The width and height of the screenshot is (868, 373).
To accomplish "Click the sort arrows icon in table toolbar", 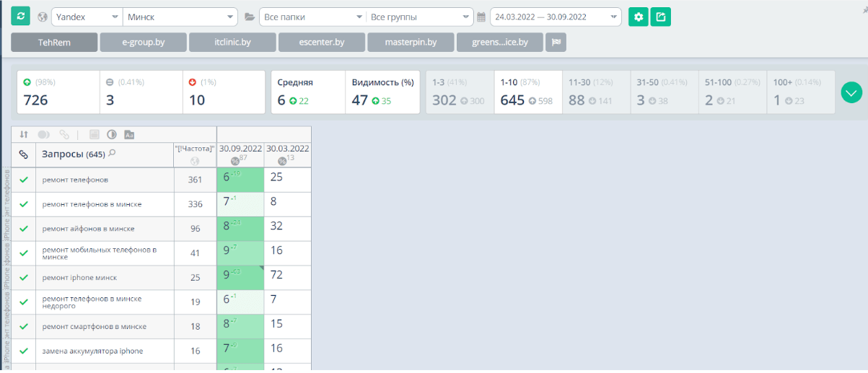I will [24, 134].
